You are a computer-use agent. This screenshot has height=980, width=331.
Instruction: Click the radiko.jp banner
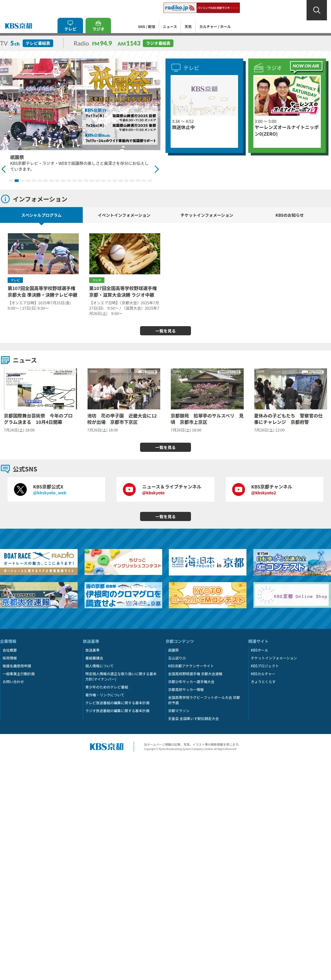(201, 8)
